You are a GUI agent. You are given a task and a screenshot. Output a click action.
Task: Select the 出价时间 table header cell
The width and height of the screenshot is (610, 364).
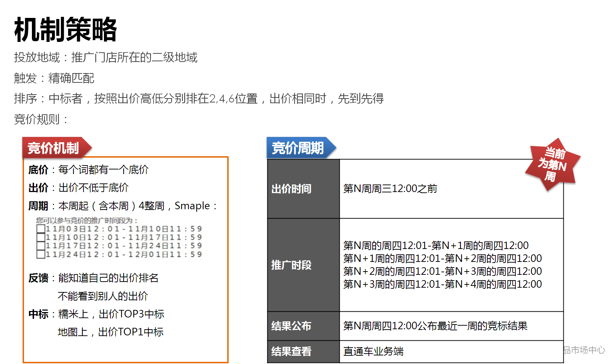tap(291, 189)
